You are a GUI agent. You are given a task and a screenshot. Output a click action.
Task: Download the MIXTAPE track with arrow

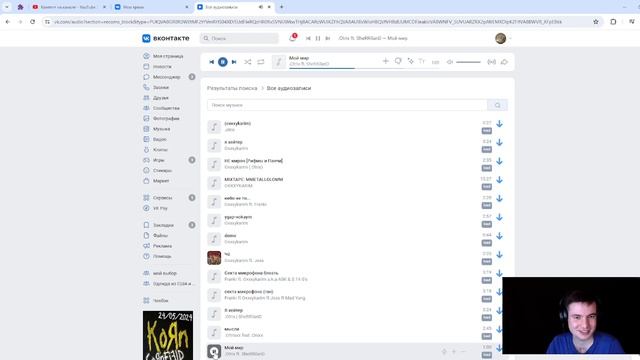click(x=500, y=180)
